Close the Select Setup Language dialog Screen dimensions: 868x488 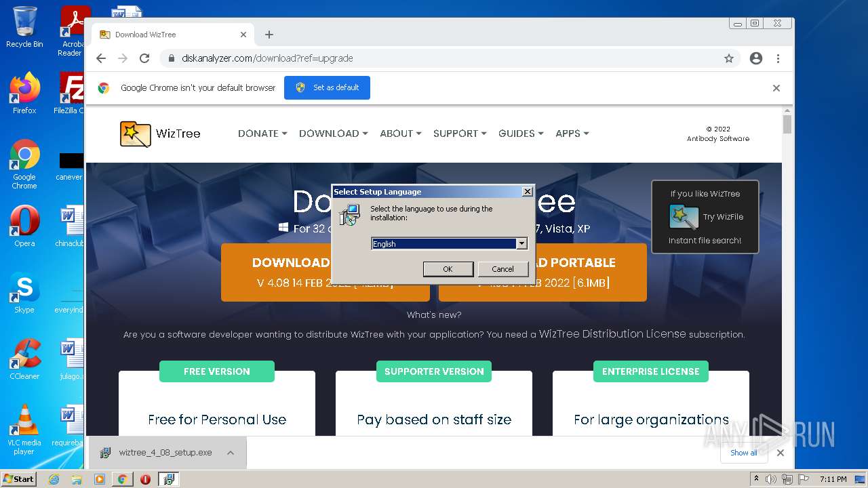click(x=527, y=192)
